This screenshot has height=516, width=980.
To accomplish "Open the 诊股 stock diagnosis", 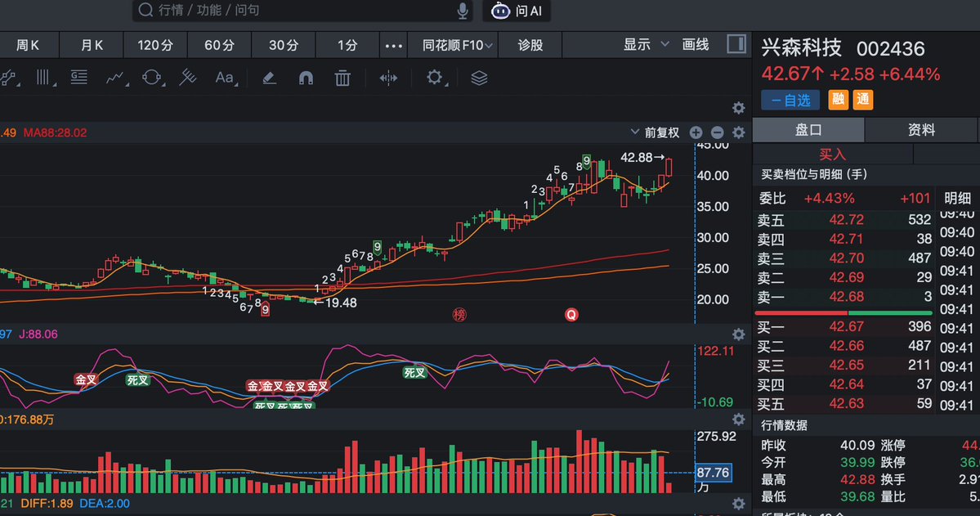I will 530,45.
